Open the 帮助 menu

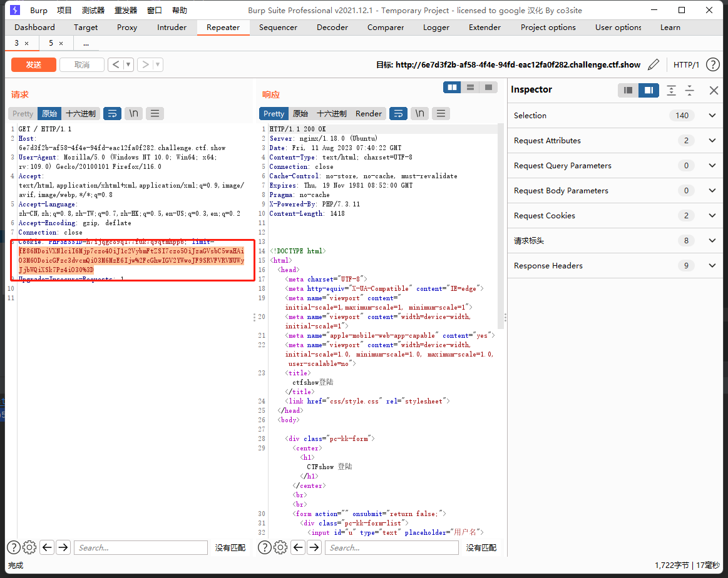coord(179,10)
